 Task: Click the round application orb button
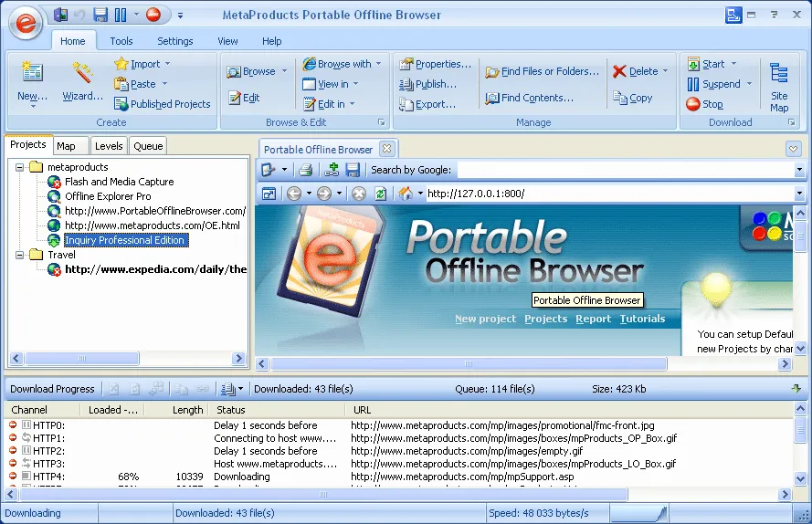click(x=26, y=23)
